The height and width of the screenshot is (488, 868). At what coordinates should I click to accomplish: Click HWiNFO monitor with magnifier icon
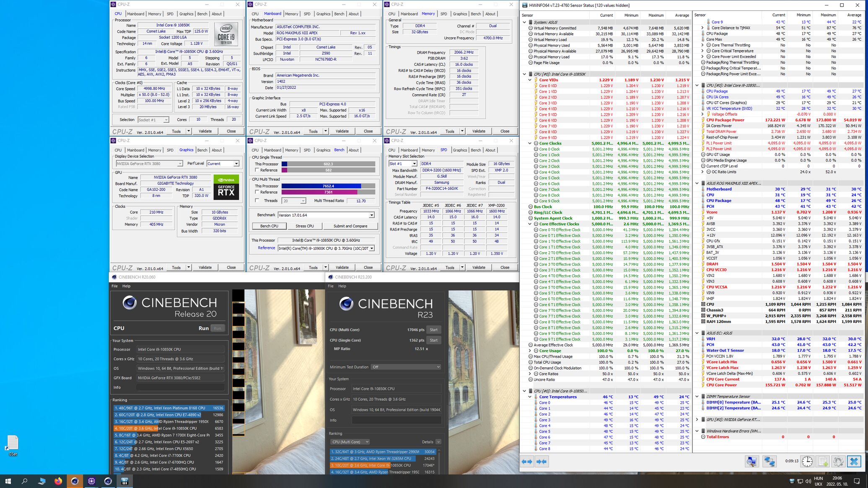pos(751,461)
